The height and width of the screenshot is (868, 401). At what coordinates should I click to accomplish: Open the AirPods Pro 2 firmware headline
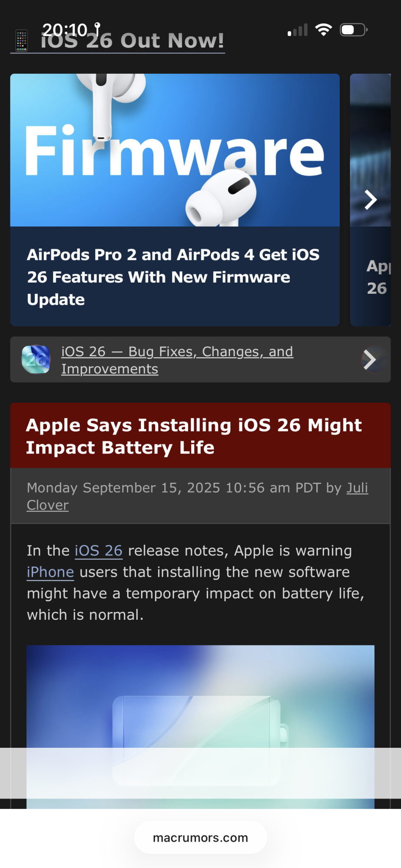tap(173, 277)
